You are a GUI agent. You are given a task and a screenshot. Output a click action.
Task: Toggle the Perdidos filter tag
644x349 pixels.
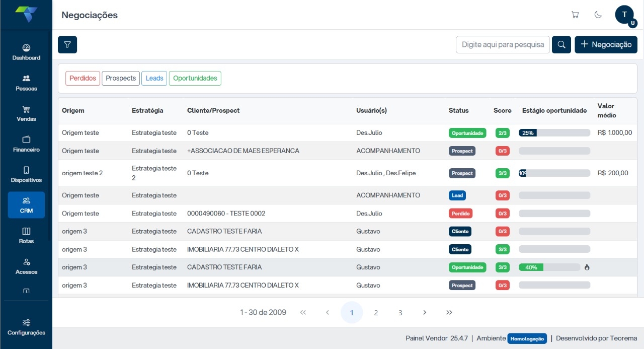coord(83,78)
